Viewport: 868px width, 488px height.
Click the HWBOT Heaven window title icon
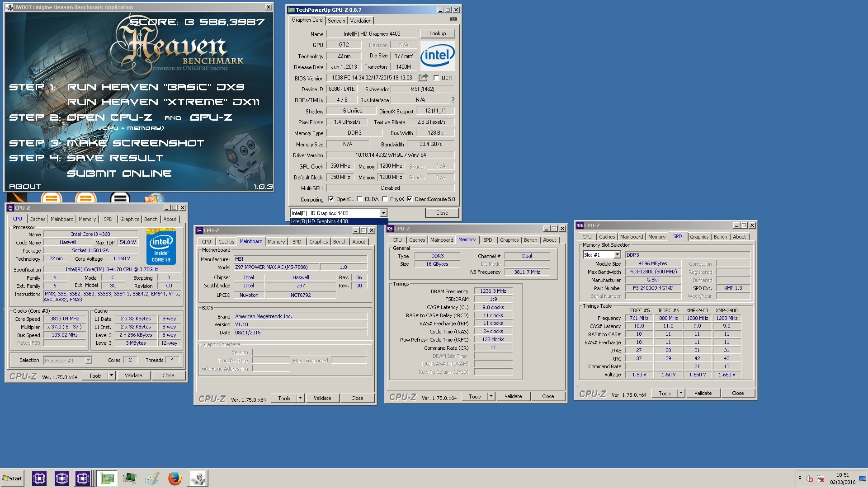[9, 7]
